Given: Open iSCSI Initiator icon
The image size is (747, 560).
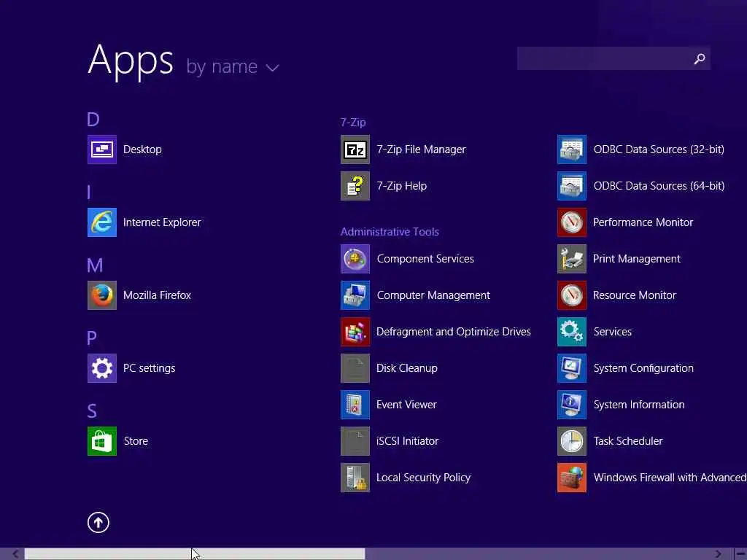Looking at the screenshot, I should pos(355,441).
